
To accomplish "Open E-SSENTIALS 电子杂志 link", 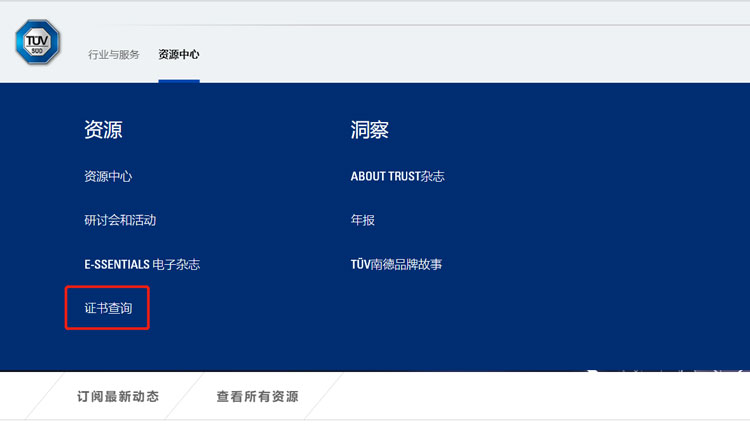I will click(x=142, y=264).
